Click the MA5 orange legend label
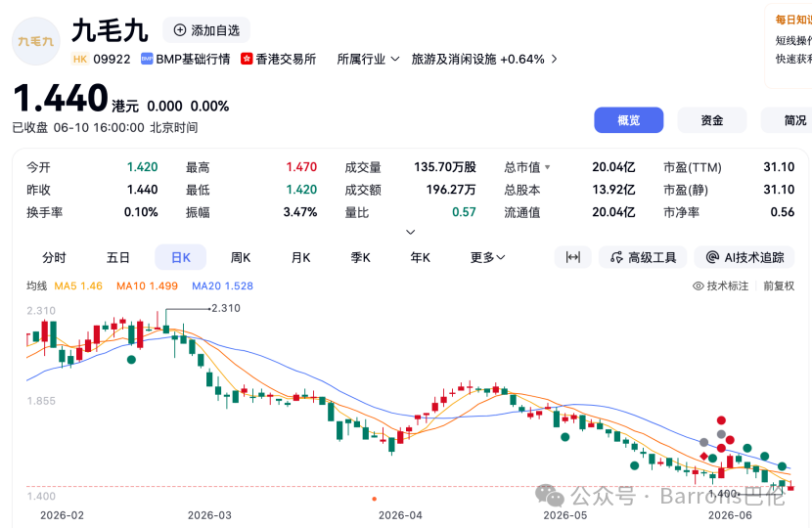 [78, 286]
